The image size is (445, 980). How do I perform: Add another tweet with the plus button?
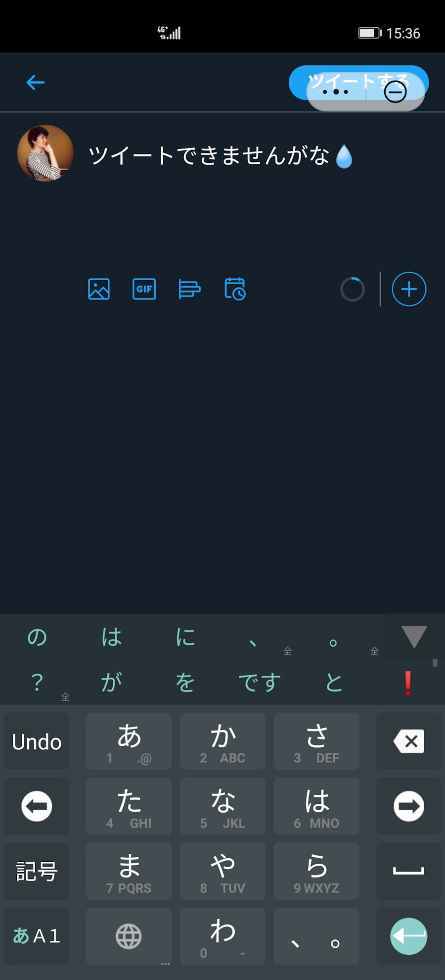point(409,289)
